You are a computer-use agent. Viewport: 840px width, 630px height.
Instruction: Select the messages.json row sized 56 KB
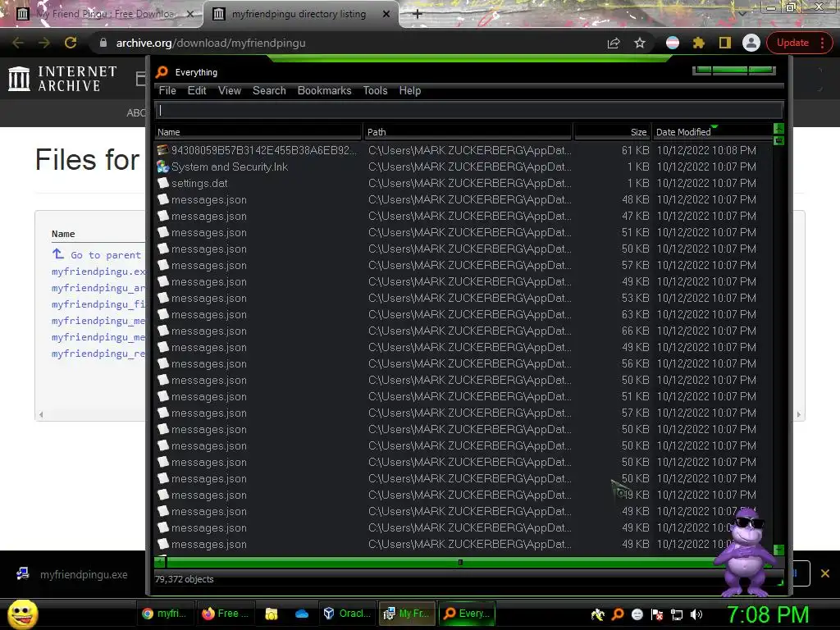click(463, 363)
